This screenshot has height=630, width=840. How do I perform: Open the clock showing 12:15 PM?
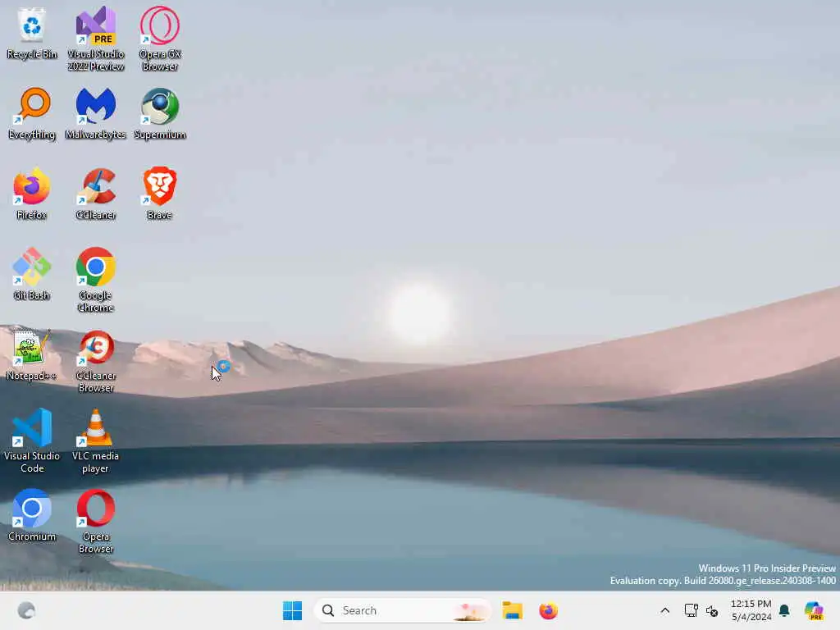click(751, 610)
